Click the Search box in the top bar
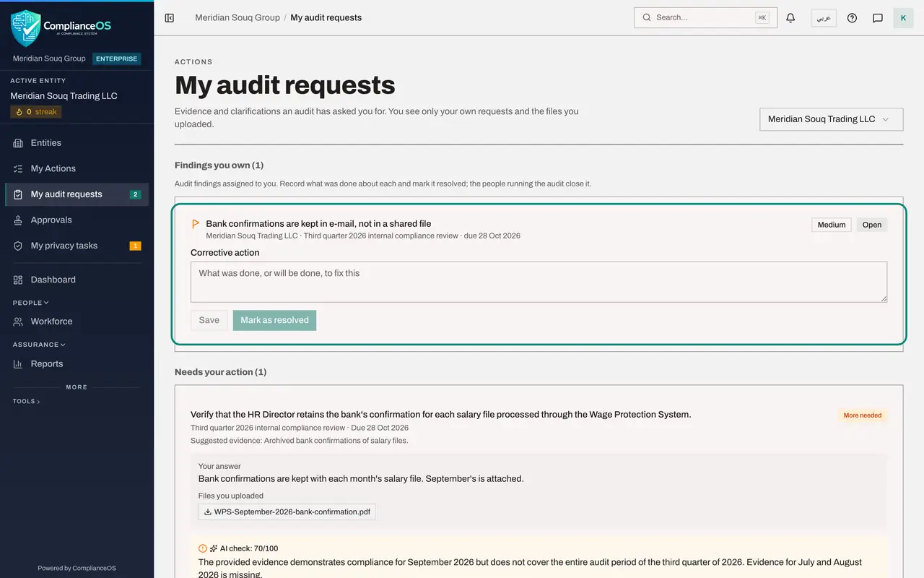This screenshot has width=924, height=578. coord(705,17)
